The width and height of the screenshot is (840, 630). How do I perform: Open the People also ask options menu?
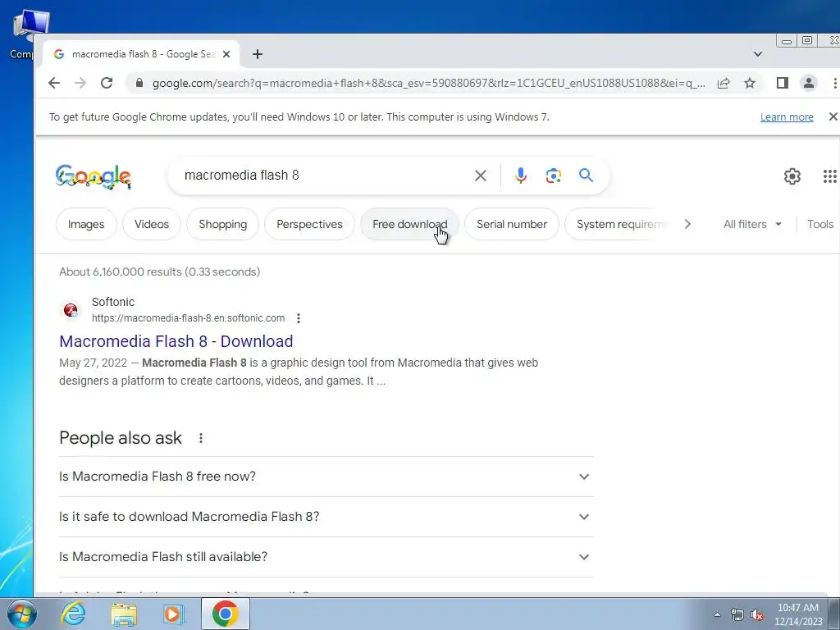point(201,438)
